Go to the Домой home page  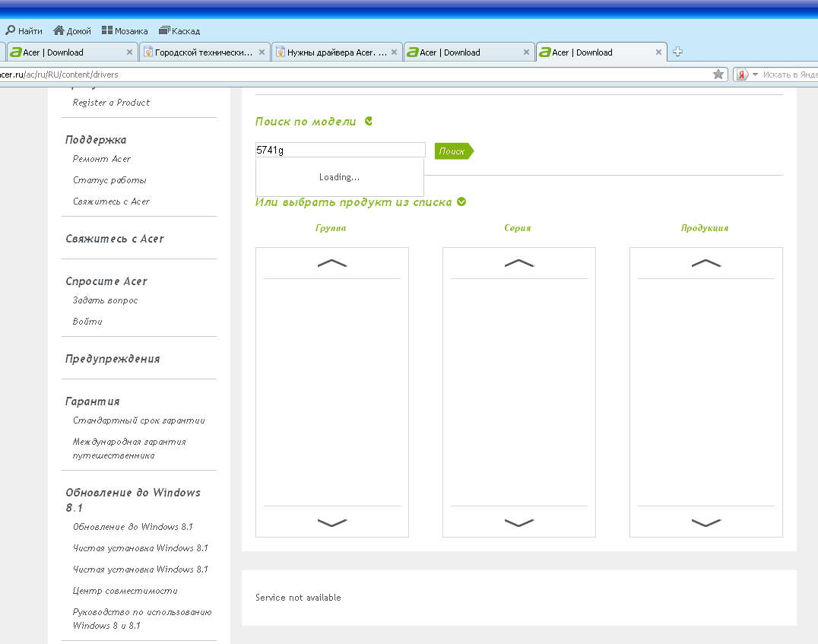[72, 30]
